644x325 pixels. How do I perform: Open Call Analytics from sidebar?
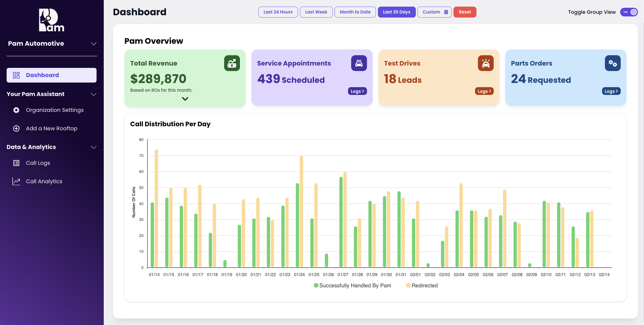(x=44, y=181)
